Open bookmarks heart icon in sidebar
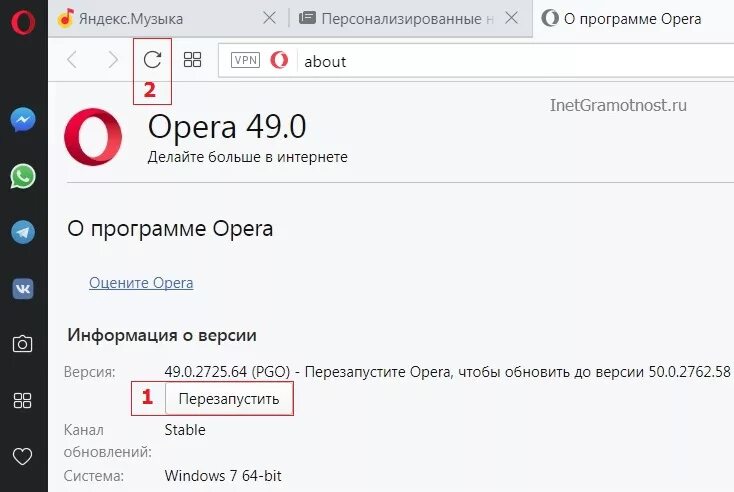 (x=22, y=456)
